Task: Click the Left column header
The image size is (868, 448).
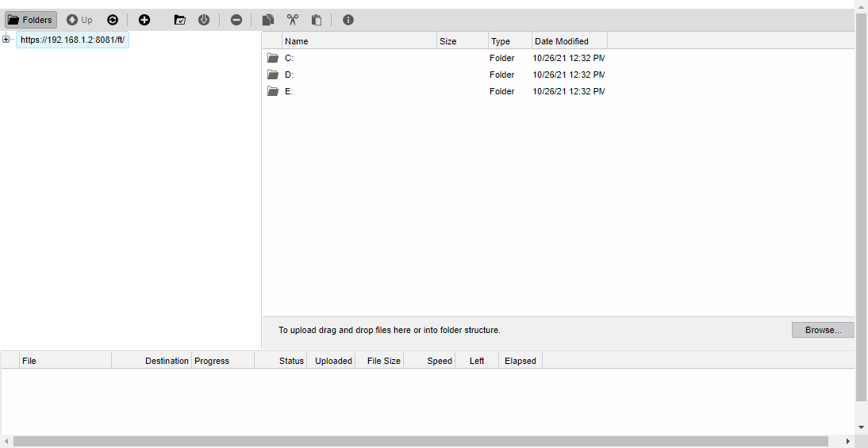Action: (477, 361)
